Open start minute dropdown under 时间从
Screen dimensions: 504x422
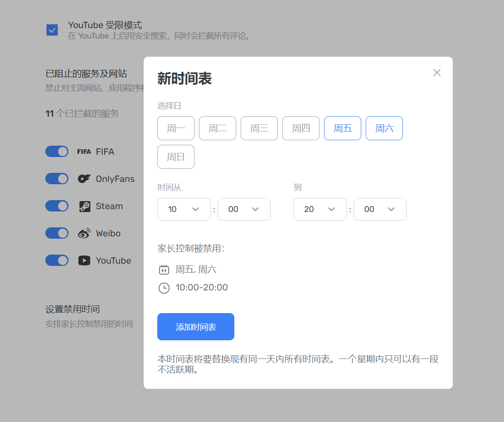coord(244,209)
